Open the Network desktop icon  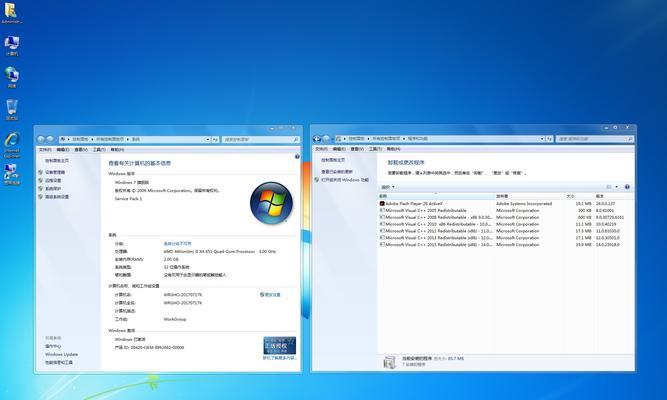(11, 75)
